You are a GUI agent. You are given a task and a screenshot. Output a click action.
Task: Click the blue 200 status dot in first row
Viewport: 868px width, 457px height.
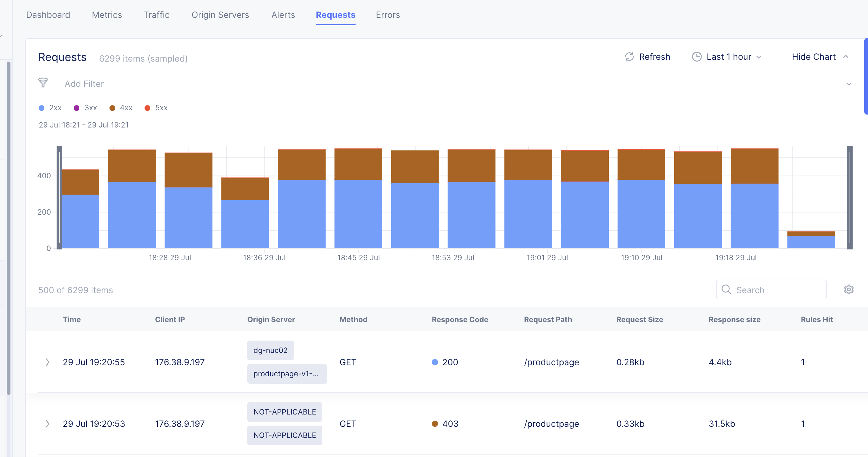pos(435,362)
